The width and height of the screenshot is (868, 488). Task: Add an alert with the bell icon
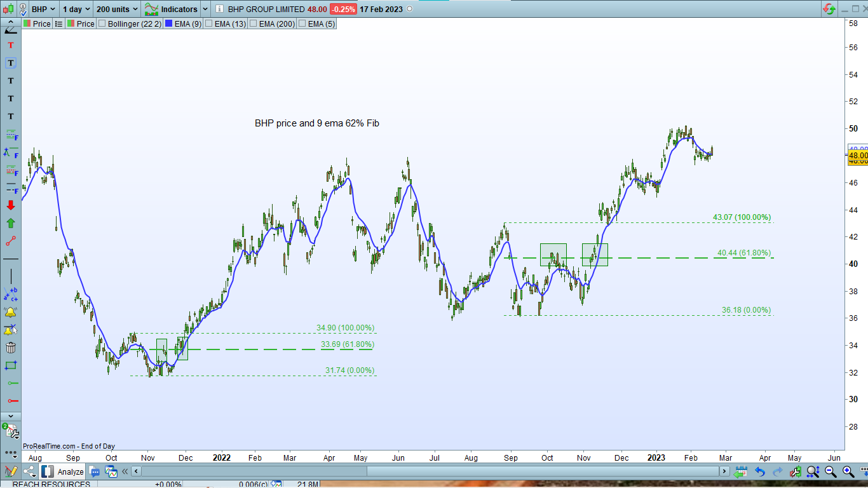11,312
